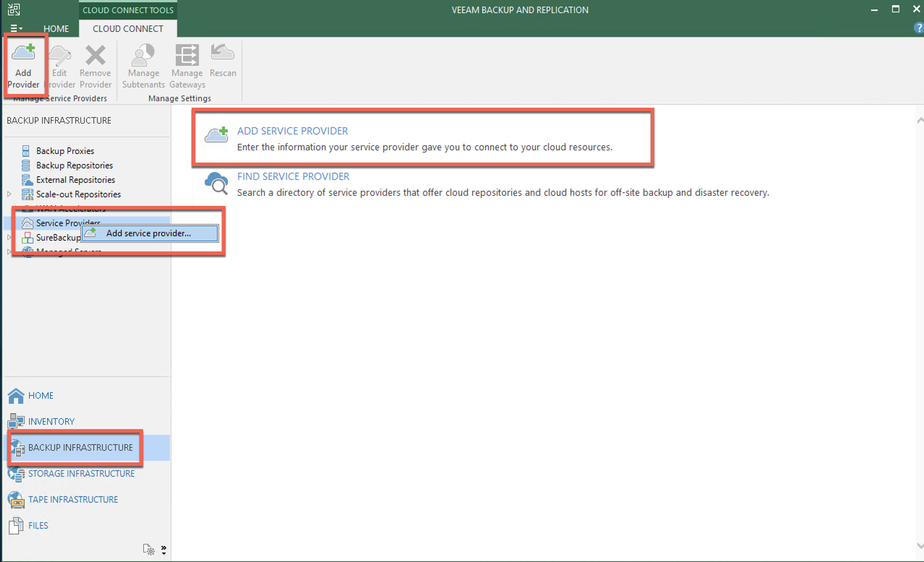Open the Files view in navigation

click(x=38, y=525)
